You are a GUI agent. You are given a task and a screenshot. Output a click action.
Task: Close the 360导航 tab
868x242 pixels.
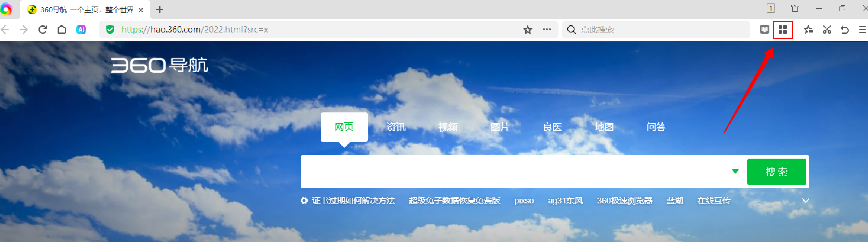[141, 10]
